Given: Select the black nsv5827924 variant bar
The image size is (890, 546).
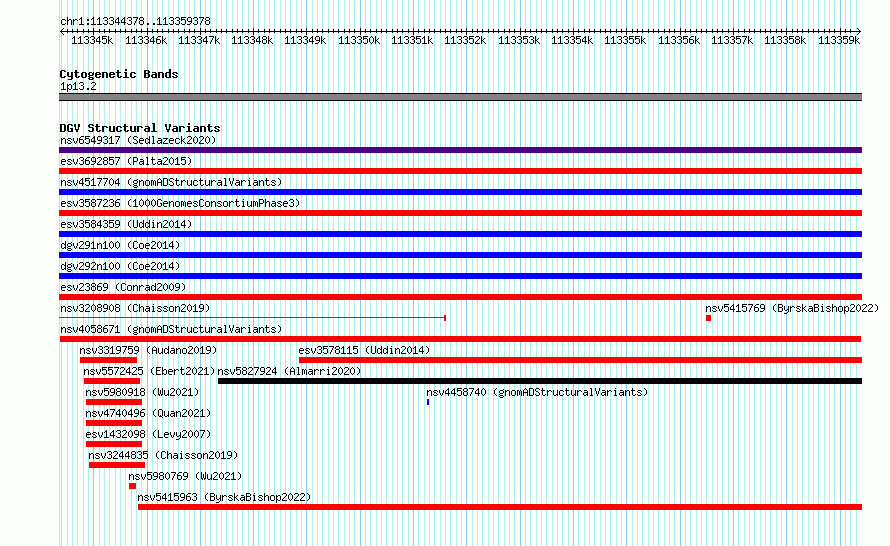Looking at the screenshot, I should [540, 381].
